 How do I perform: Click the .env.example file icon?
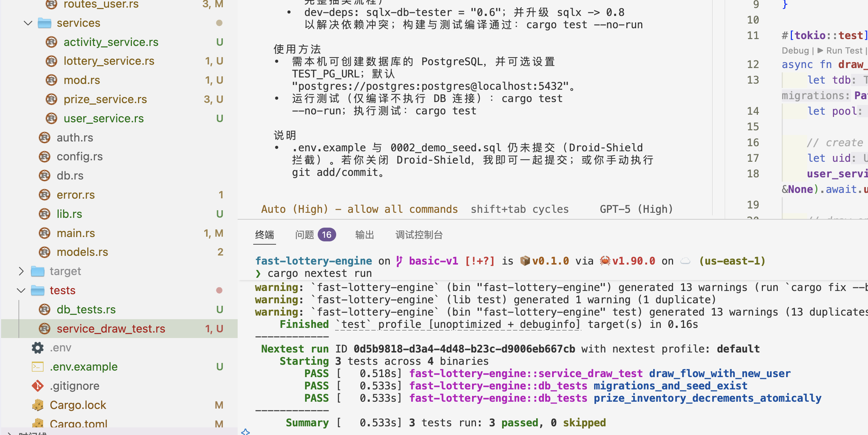(x=38, y=367)
